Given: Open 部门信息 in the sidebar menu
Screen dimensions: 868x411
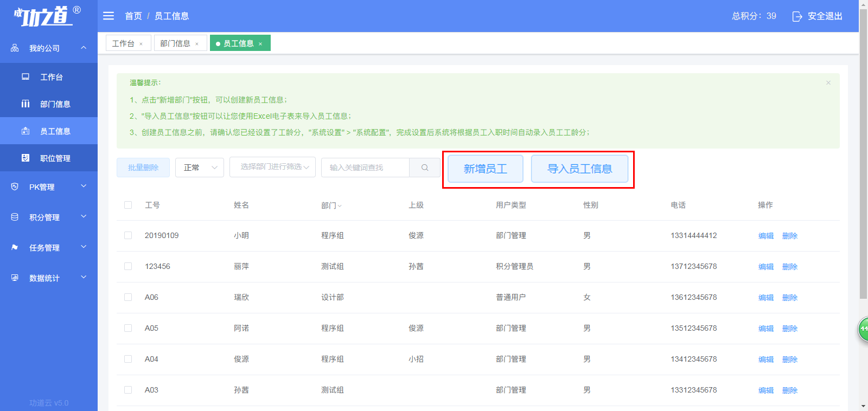Looking at the screenshot, I should [49, 104].
